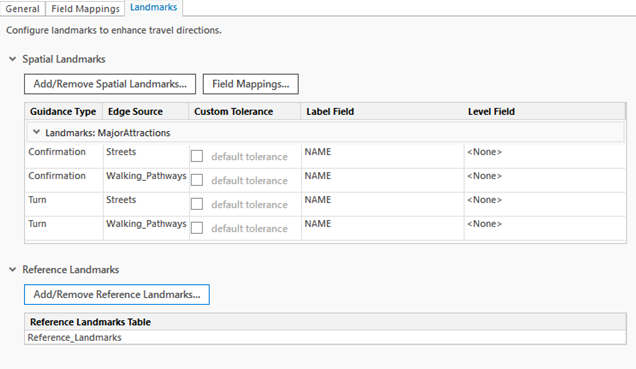
Task: Tick custom tolerance for Turn Walking_Pathways row
Action: coord(197,228)
